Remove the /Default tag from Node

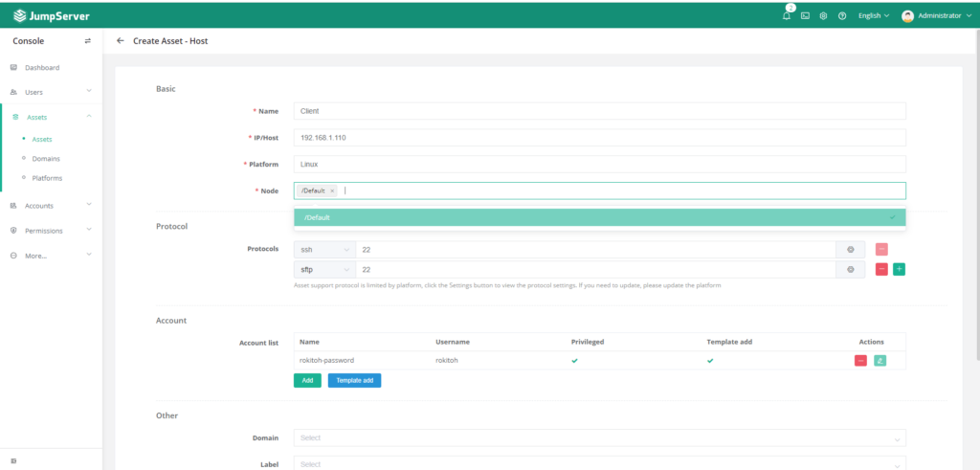click(332, 191)
